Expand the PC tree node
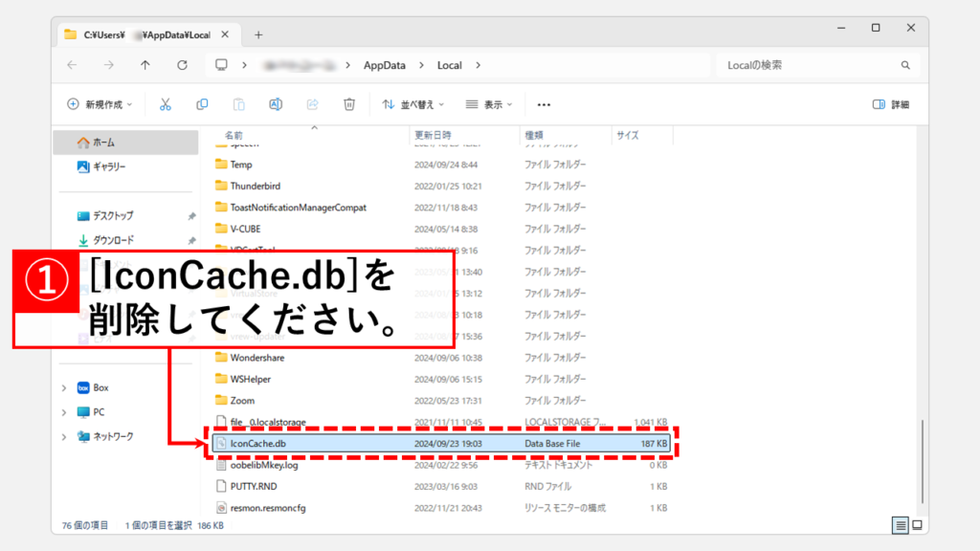The image size is (980, 551). [64, 412]
